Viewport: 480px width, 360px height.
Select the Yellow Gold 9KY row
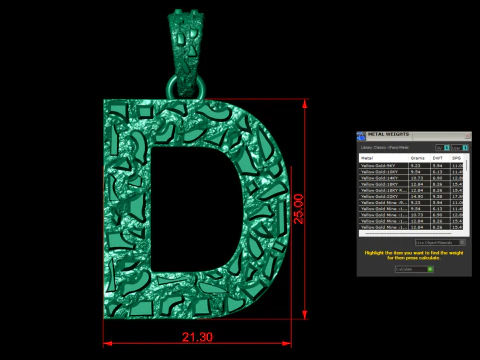(411, 166)
